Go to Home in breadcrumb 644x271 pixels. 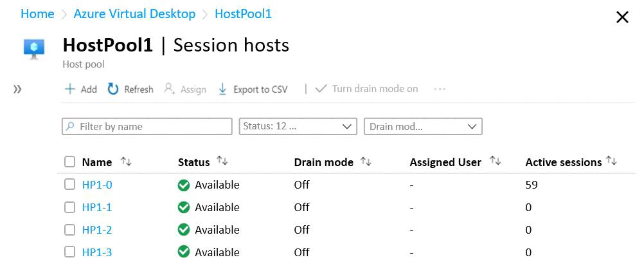[x=37, y=14]
